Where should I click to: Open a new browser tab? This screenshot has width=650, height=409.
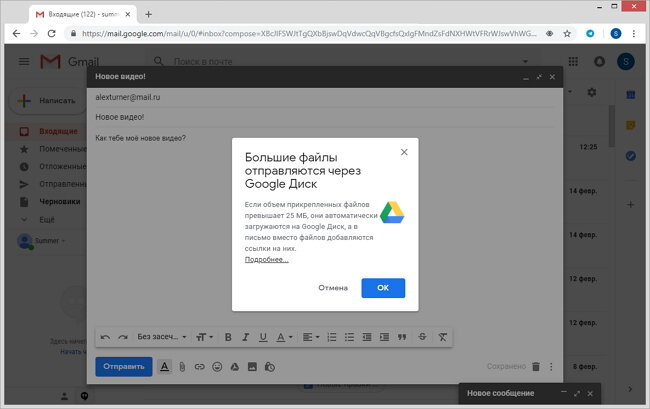coord(148,15)
